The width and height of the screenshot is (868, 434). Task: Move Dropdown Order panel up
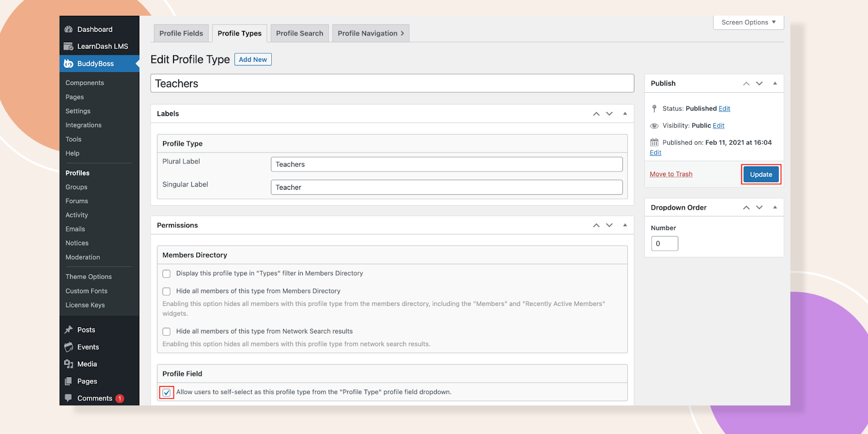[x=746, y=208]
